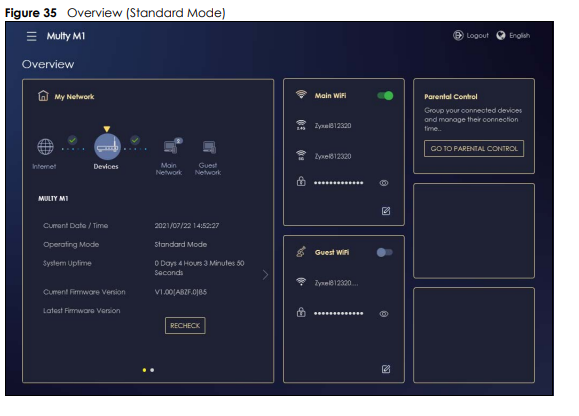Click the V1.00(ABZF.0)B5 firmware value
This screenshot has height=416, width=579.
coord(181,292)
